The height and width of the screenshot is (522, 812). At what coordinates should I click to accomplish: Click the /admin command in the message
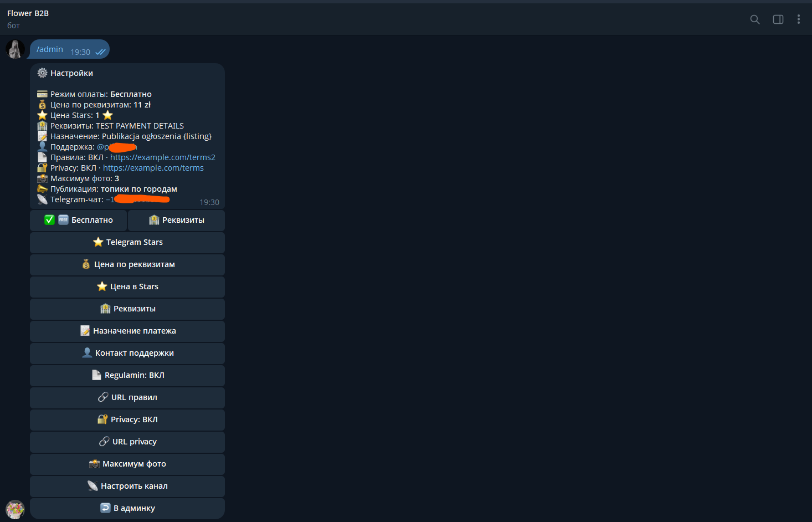coord(50,49)
